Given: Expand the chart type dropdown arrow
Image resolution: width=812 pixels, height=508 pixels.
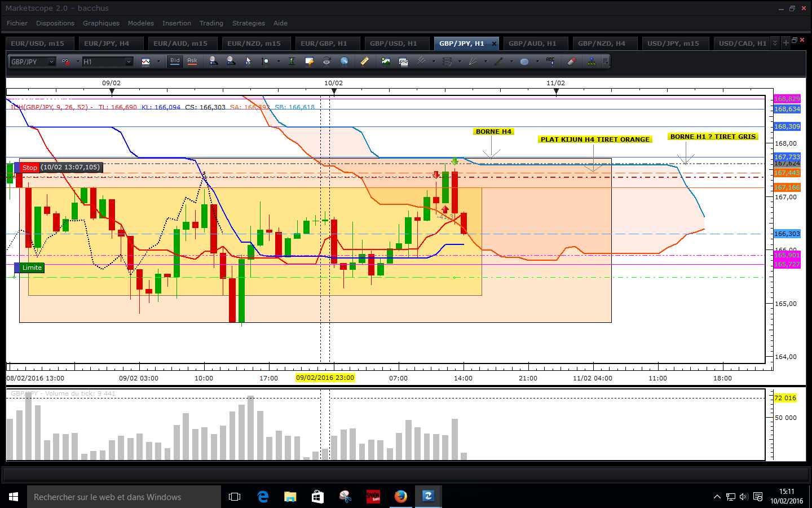Looking at the screenshot, I should [x=158, y=62].
